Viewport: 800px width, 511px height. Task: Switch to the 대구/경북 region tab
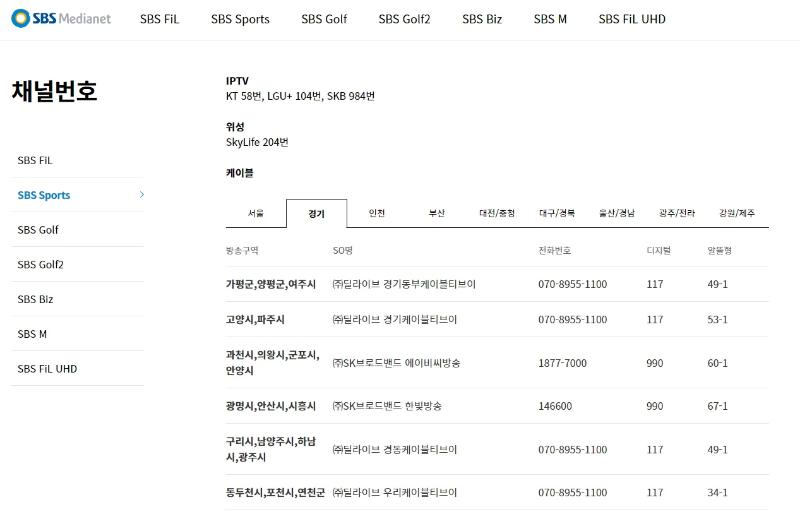tap(557, 213)
